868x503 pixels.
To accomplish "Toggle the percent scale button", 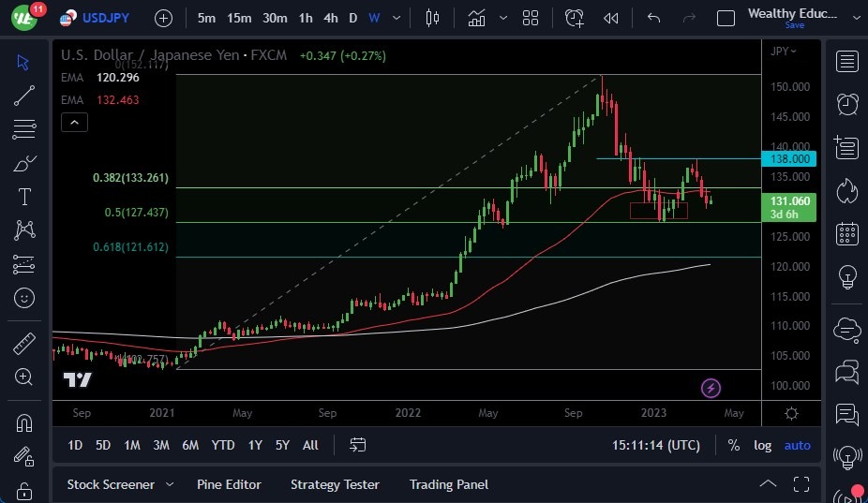I will pos(733,445).
